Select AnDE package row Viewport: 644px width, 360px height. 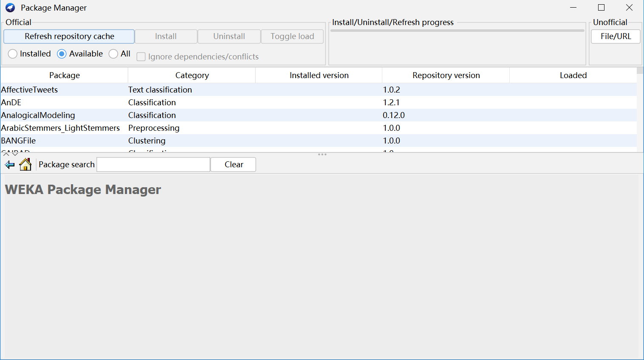[319, 102]
